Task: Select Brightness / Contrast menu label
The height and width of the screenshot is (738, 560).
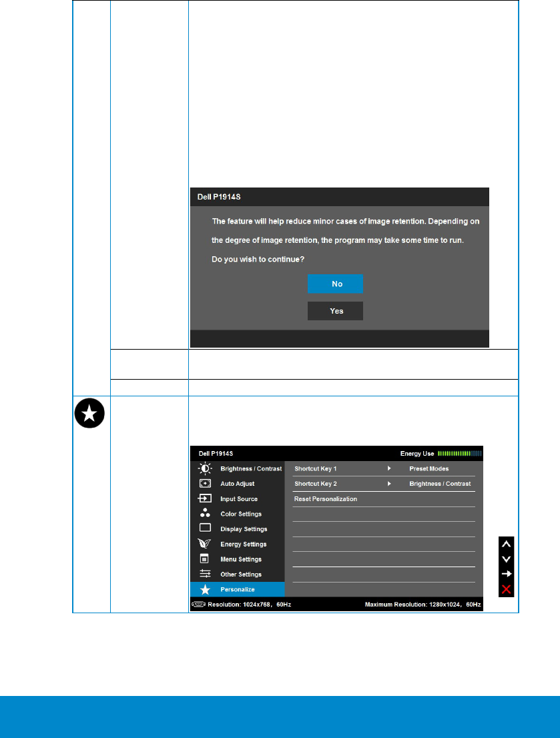Action: coord(251,469)
